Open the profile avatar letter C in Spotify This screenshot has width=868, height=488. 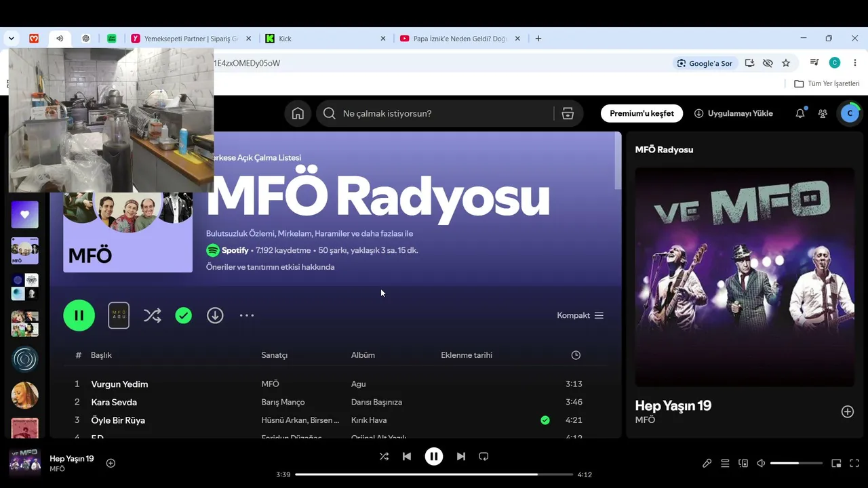tap(850, 113)
